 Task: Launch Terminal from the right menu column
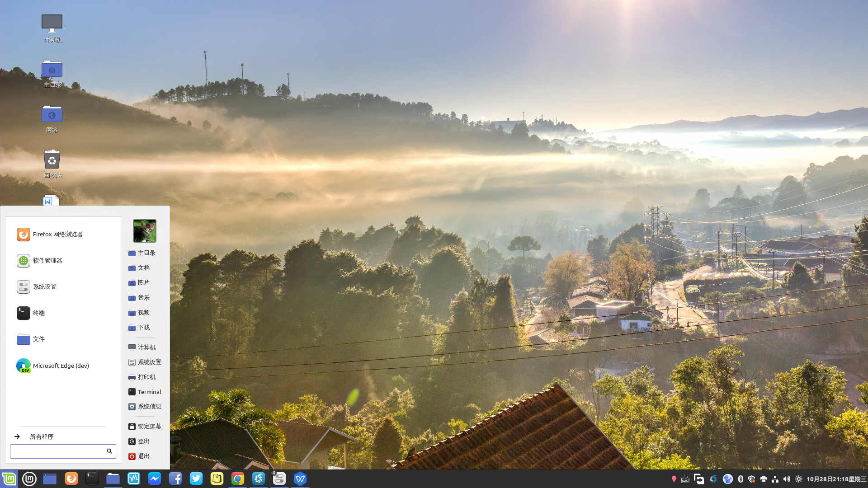point(145,392)
